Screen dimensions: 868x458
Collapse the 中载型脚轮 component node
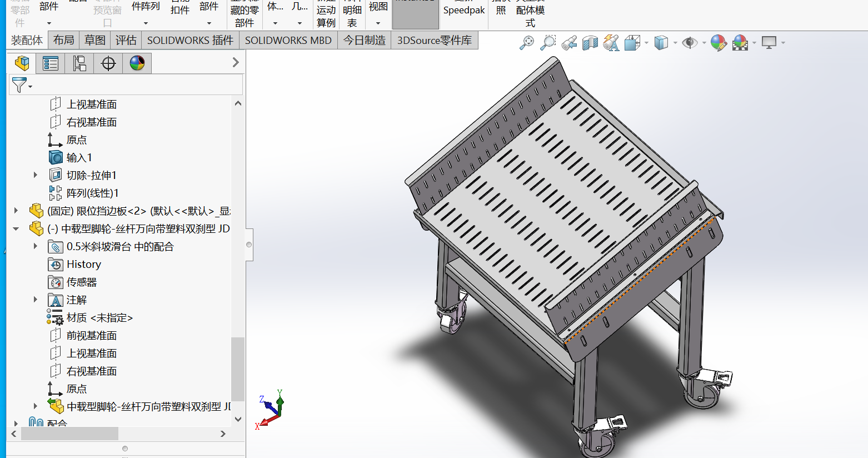click(x=16, y=228)
